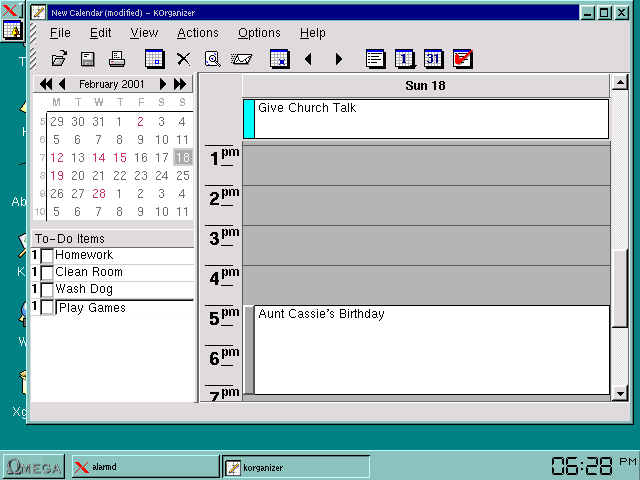Viewport: 640px width, 480px height.
Task: Grab the menu bar's striped handle
Action: (x=33, y=33)
